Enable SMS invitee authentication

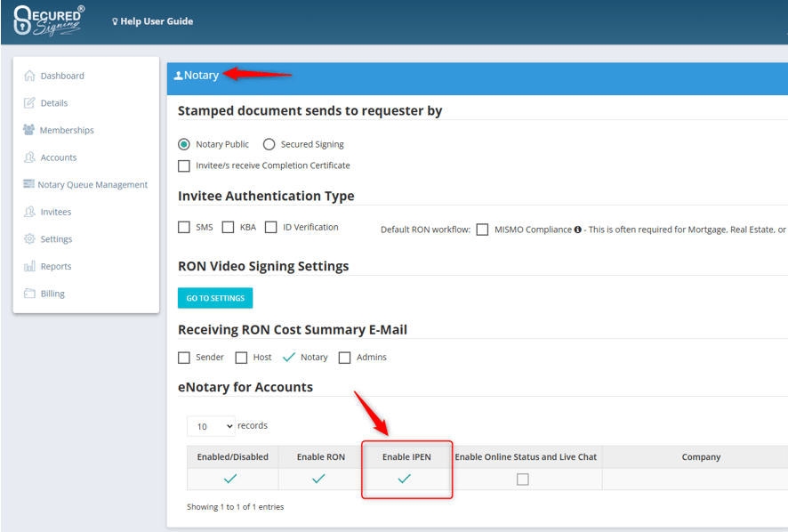point(183,227)
